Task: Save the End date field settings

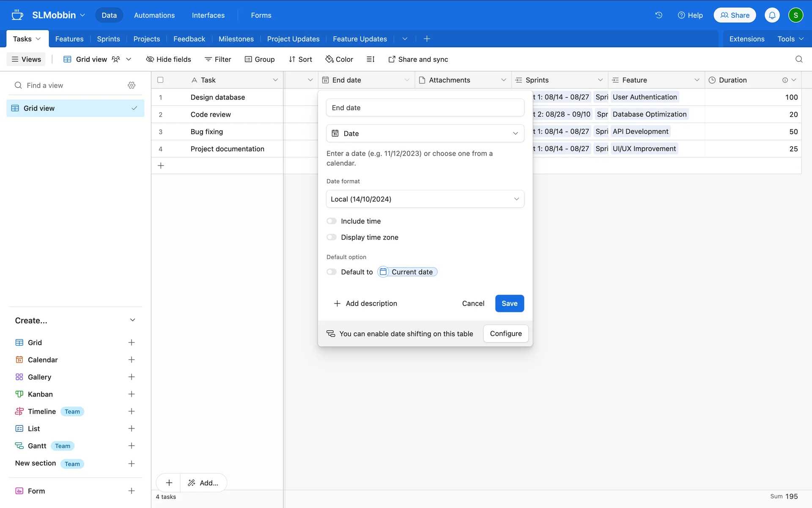Action: 509,304
